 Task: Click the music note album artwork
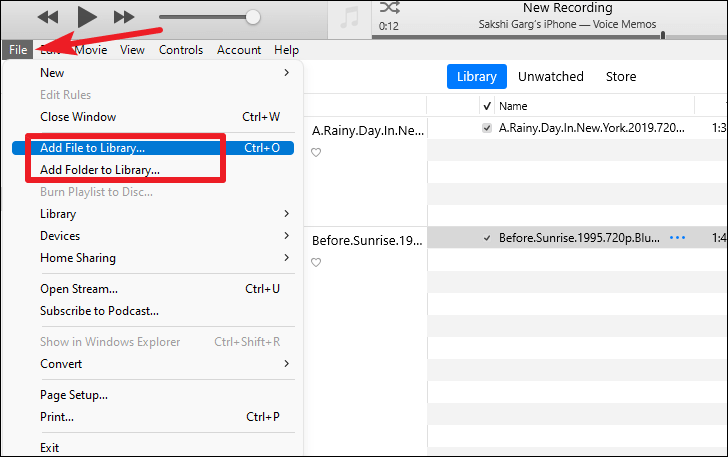(x=350, y=19)
